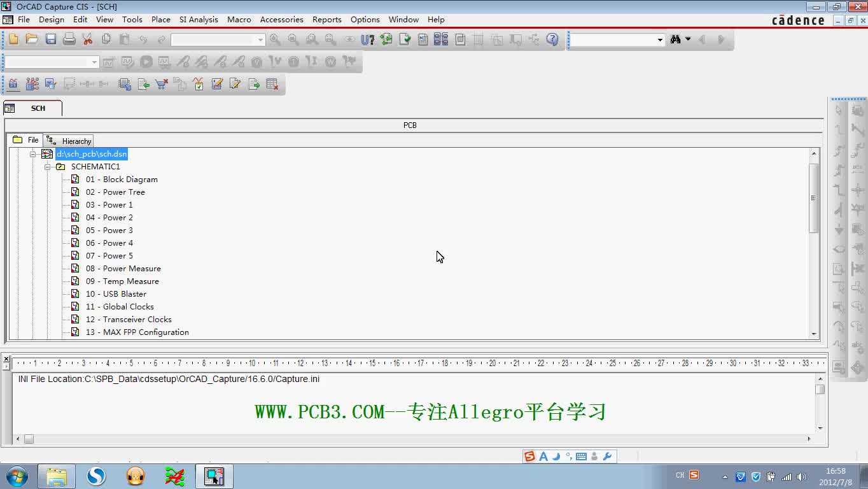Click Back Annotate green arrows icon
Image resolution: width=868 pixels, height=489 pixels.
386,39
